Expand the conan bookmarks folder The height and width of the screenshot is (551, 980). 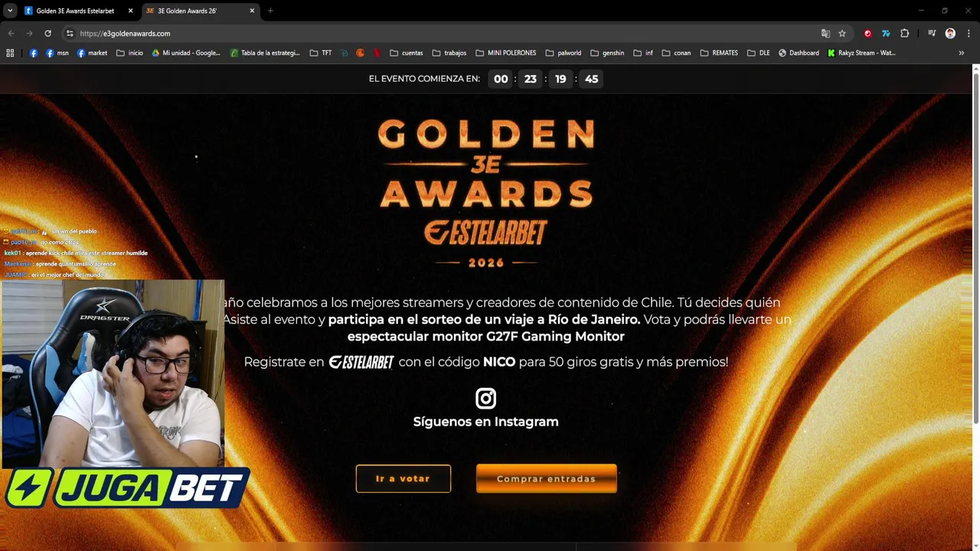pos(676,53)
